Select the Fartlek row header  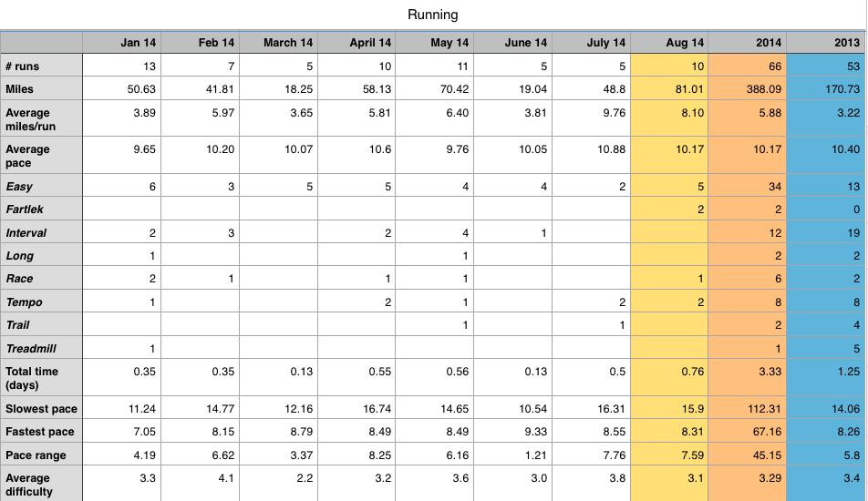coord(42,209)
